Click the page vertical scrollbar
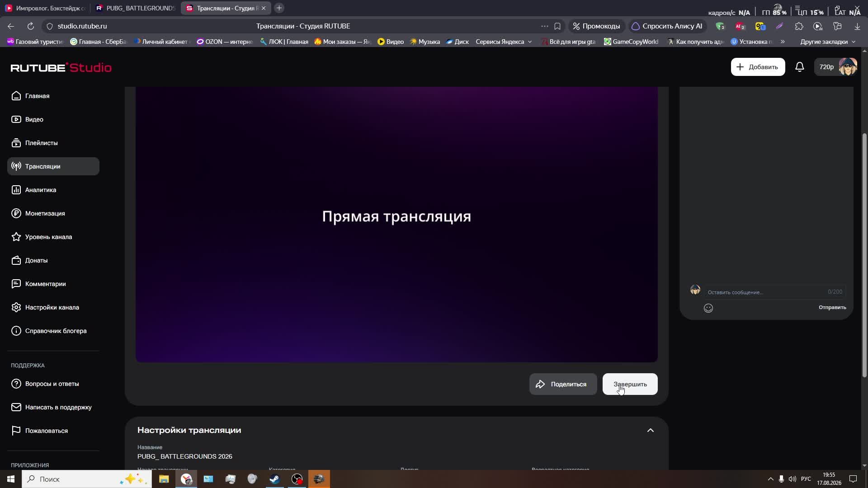Image resolution: width=868 pixels, height=488 pixels. pos(864,255)
